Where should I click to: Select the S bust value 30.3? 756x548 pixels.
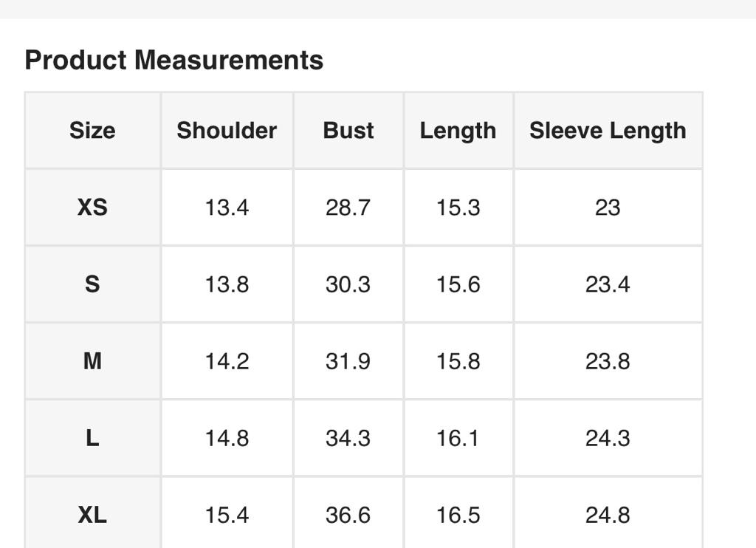tap(348, 284)
